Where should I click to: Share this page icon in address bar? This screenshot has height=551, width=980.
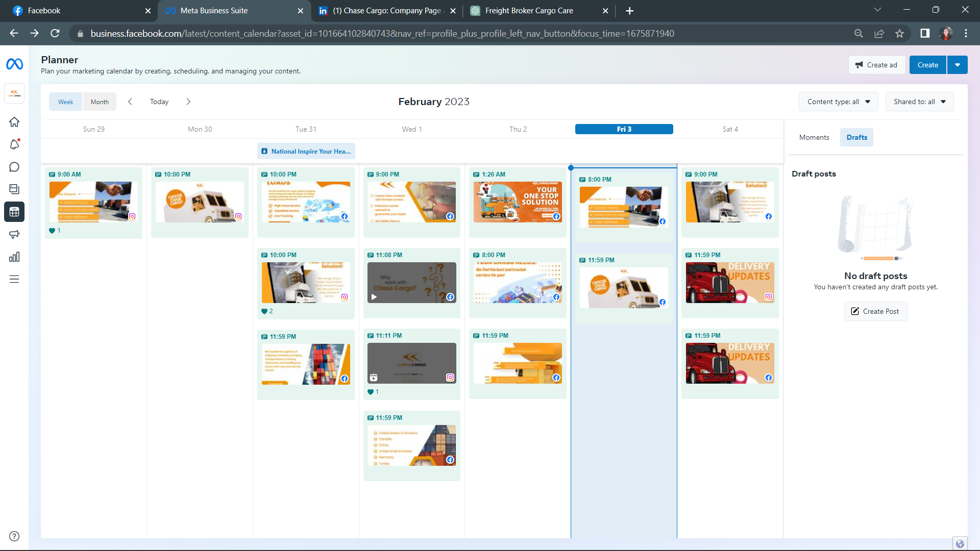coord(879,33)
